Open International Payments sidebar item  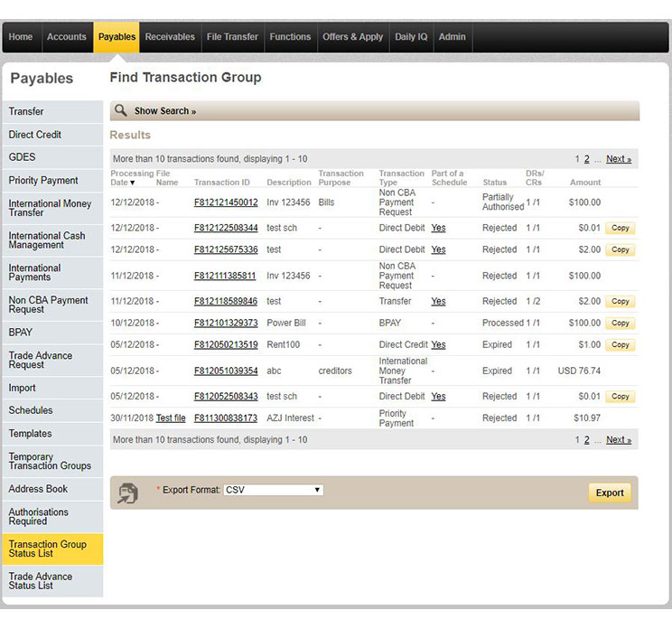click(52, 272)
